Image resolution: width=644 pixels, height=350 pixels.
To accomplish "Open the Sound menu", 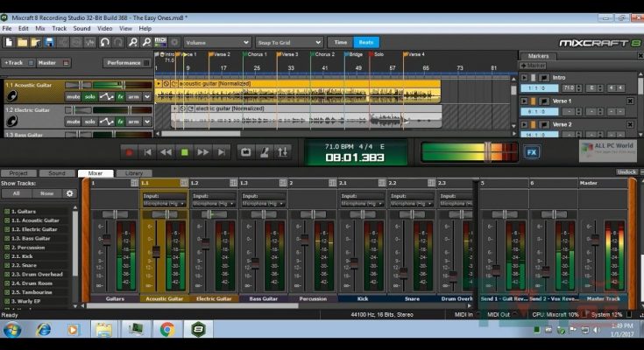I will 81,28.
